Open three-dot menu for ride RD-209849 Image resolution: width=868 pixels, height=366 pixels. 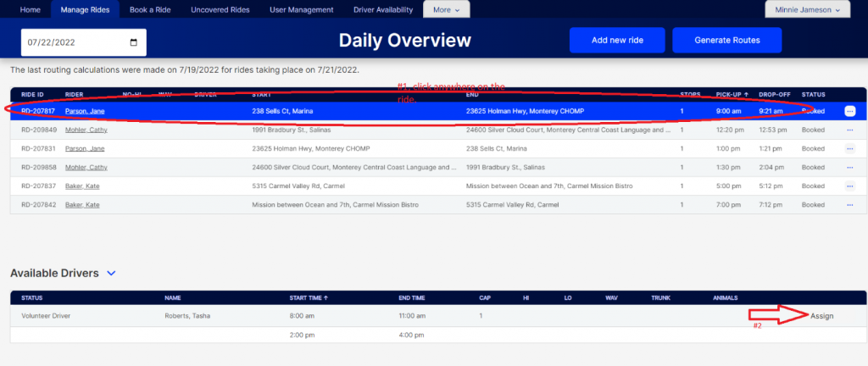click(849, 130)
